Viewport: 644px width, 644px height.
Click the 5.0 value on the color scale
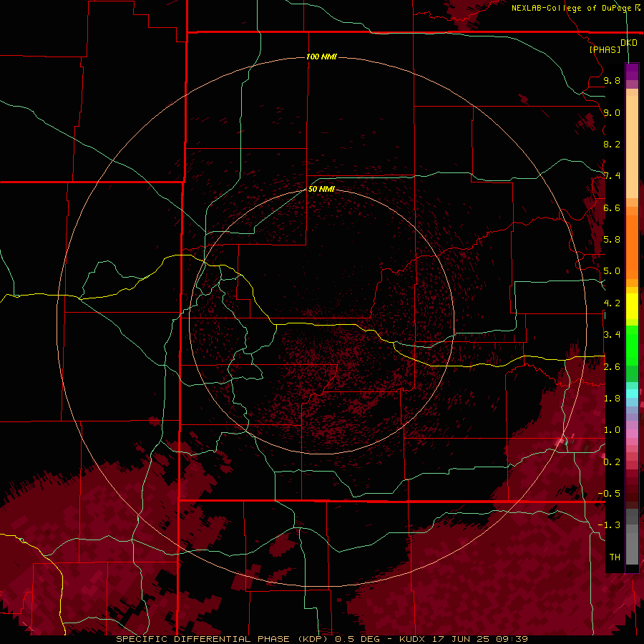[612, 271]
